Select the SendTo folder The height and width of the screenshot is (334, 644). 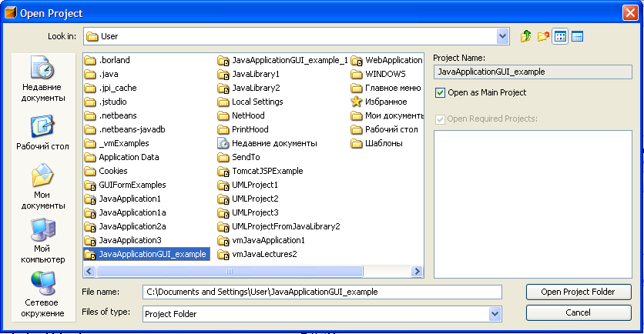(239, 157)
